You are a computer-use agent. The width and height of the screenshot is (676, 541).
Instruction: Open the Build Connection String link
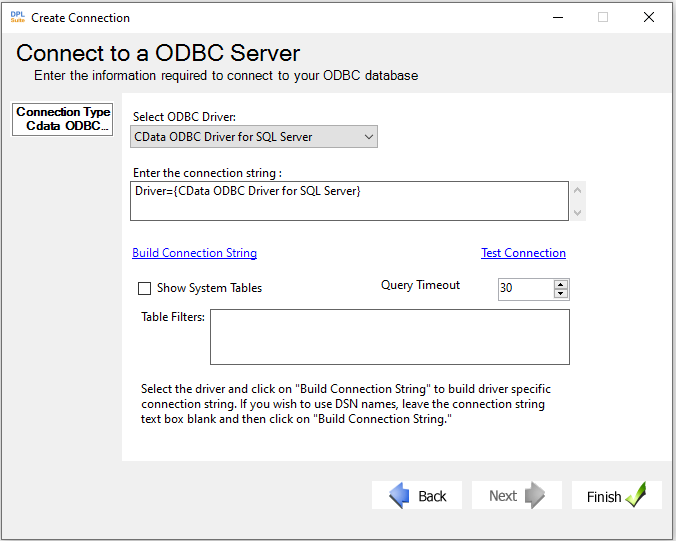coord(194,253)
